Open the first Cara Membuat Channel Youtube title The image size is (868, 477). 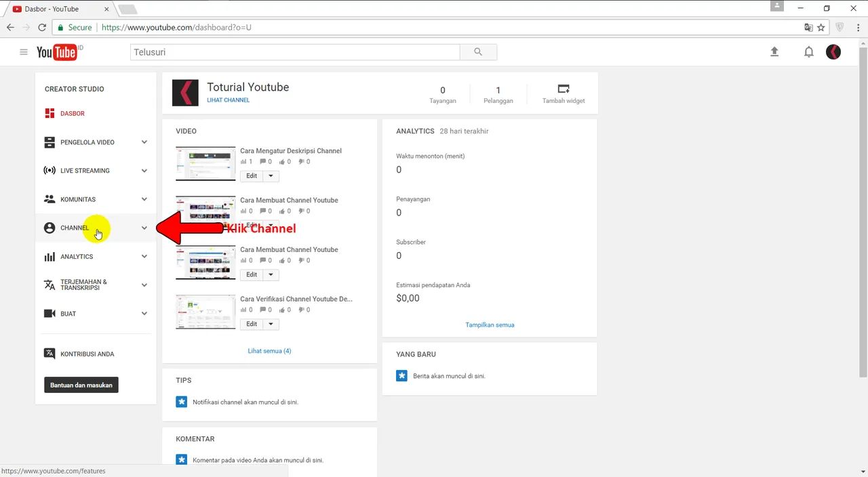coord(289,201)
